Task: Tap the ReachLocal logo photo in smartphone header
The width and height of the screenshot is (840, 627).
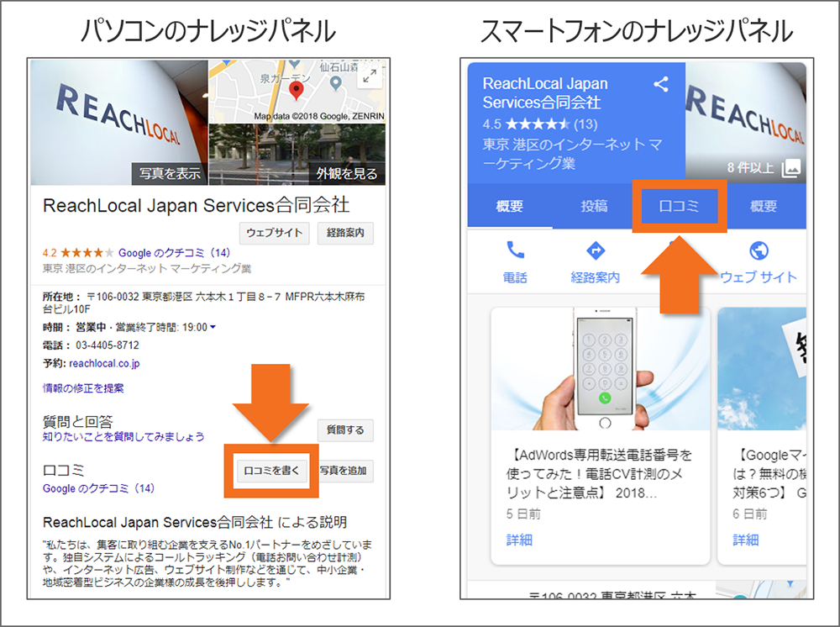Action: 746,122
